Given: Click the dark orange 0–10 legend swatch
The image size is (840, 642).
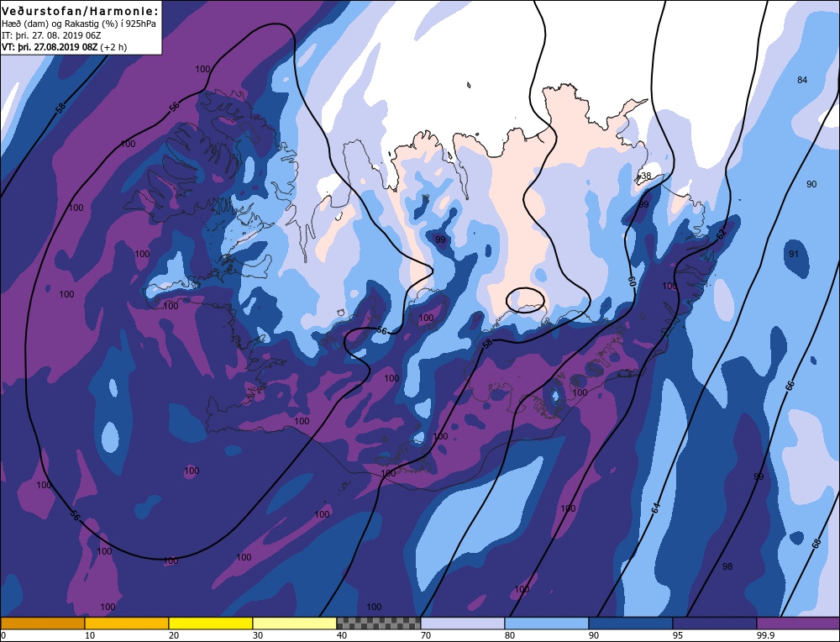Looking at the screenshot, I should pos(42,624).
